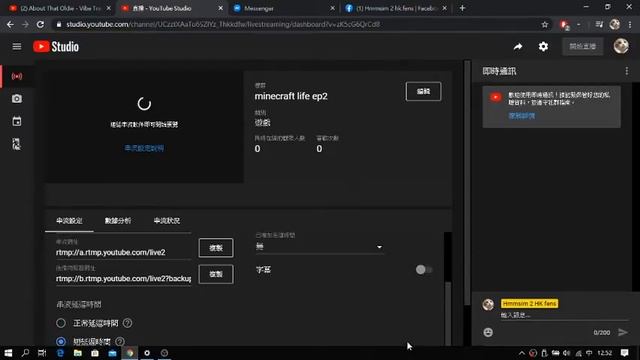
Task: Select the 正常延遲時間 radio button
Action: (x=61, y=323)
